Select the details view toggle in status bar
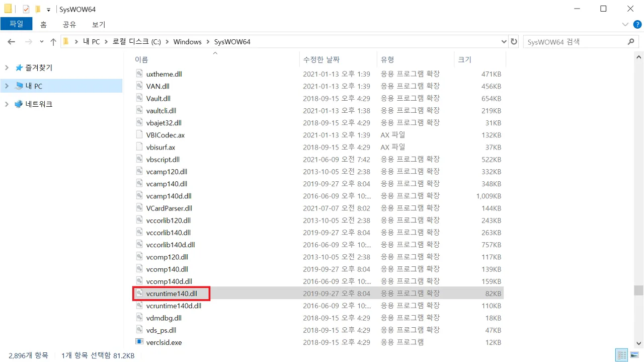The width and height of the screenshot is (644, 362). (x=621, y=354)
